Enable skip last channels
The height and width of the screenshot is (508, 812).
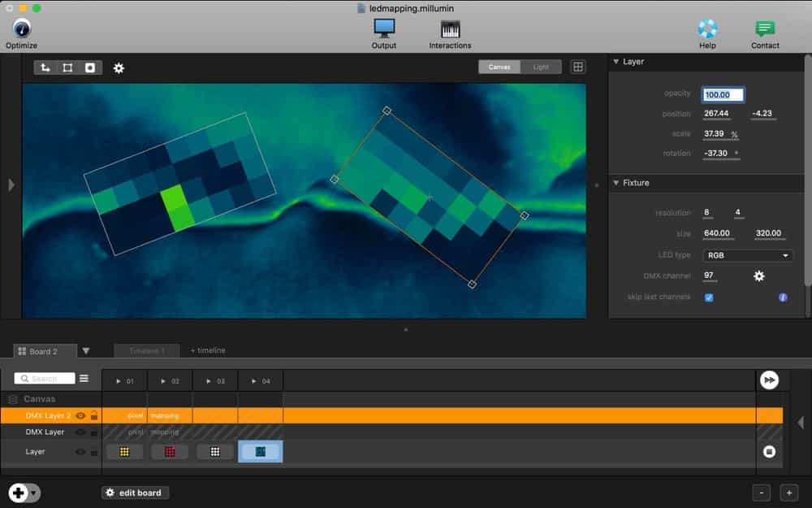[710, 297]
